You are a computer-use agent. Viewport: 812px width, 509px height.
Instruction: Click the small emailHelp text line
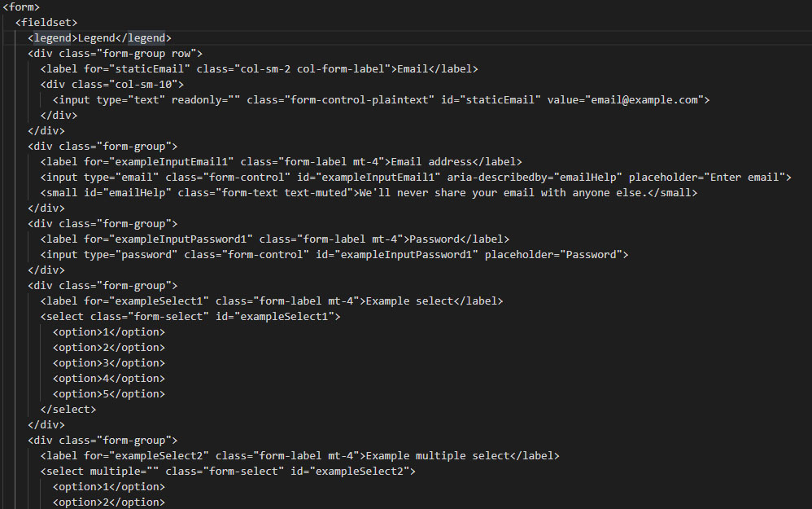click(x=369, y=193)
